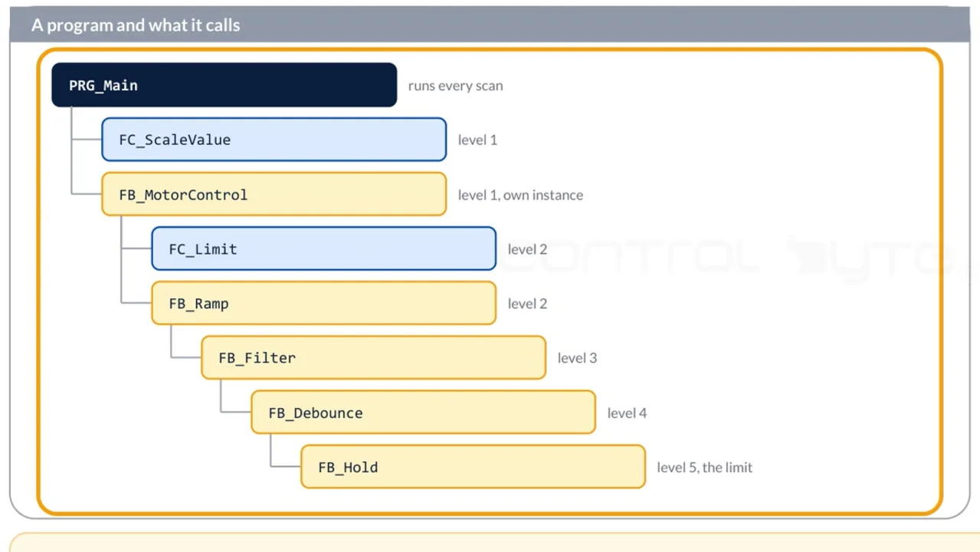Click the FC_Limit function box
The image size is (980, 552).
[x=323, y=248]
